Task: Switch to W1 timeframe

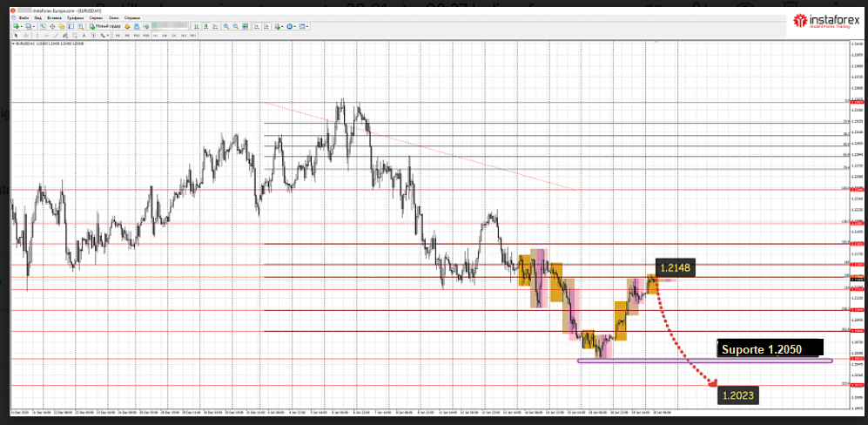Action: coord(184,36)
